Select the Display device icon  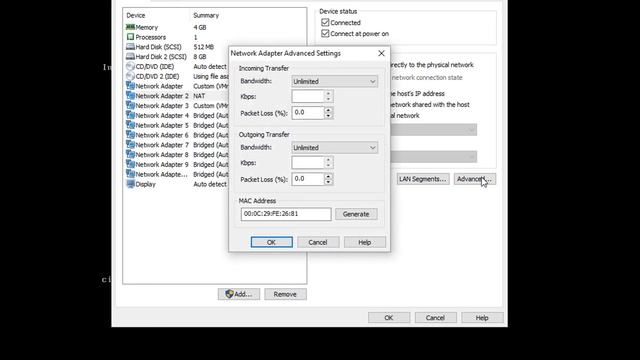click(x=130, y=184)
